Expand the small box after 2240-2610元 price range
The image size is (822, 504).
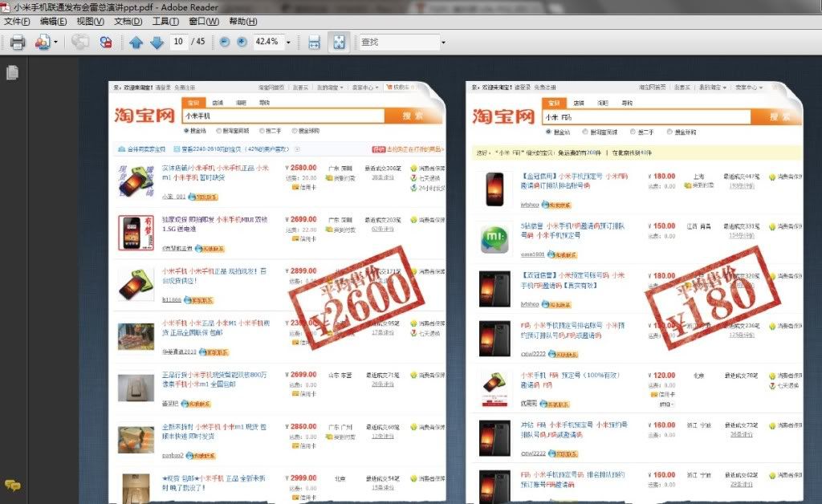click(297, 149)
